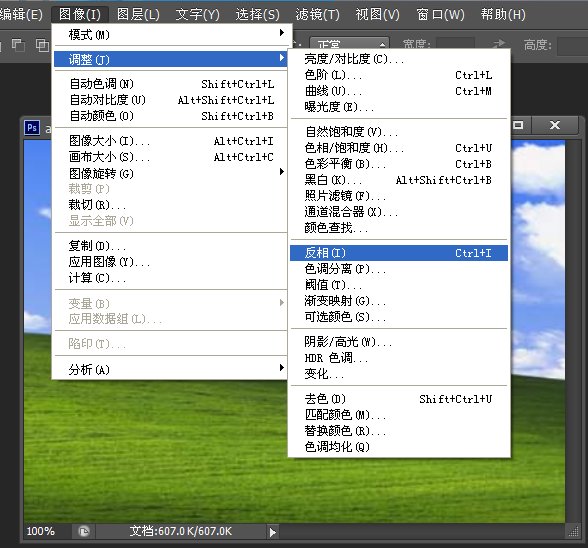Open the 帮助(H) menu
The image size is (588, 548).
click(503, 14)
